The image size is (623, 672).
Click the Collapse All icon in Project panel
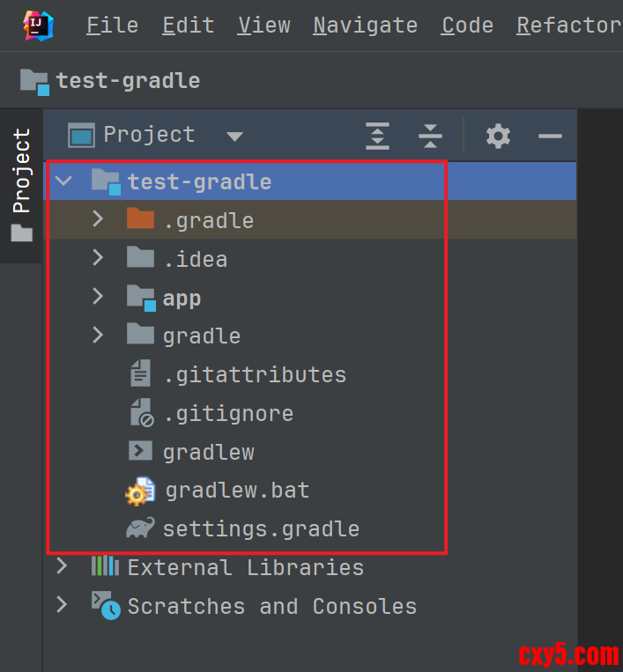click(430, 136)
